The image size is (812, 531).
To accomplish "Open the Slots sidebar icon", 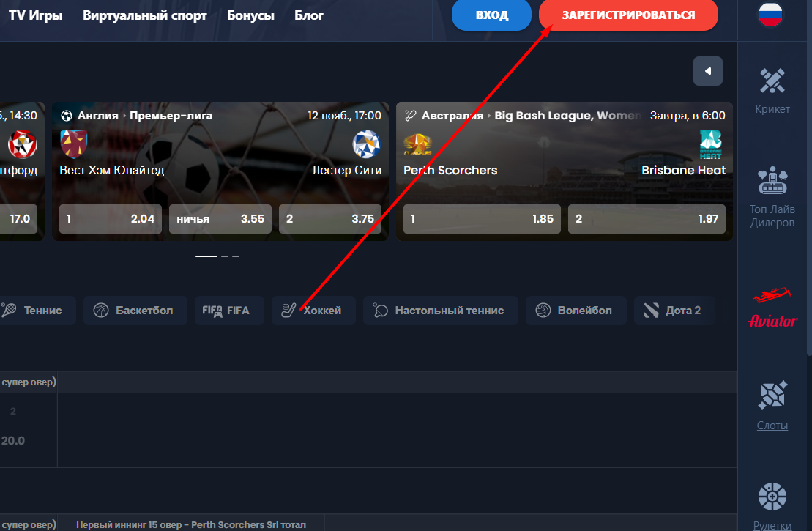I will 772,396.
